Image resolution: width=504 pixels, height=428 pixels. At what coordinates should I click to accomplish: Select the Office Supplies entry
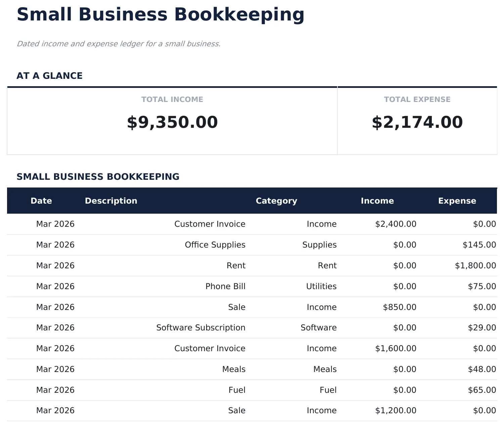[x=215, y=245]
